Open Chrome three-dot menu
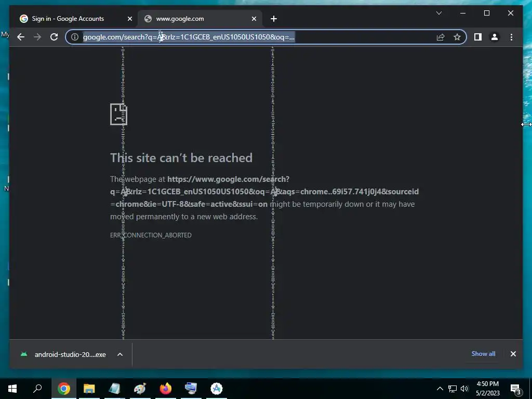 (x=511, y=37)
